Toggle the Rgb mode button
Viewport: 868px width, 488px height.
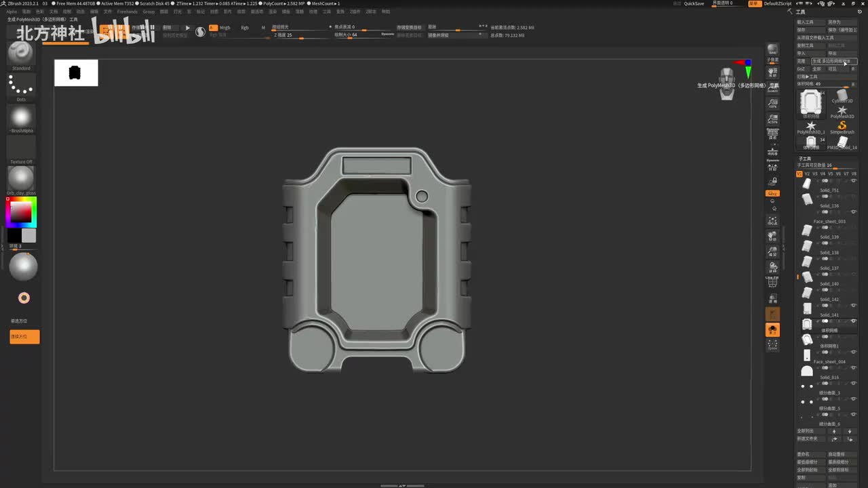click(x=245, y=28)
